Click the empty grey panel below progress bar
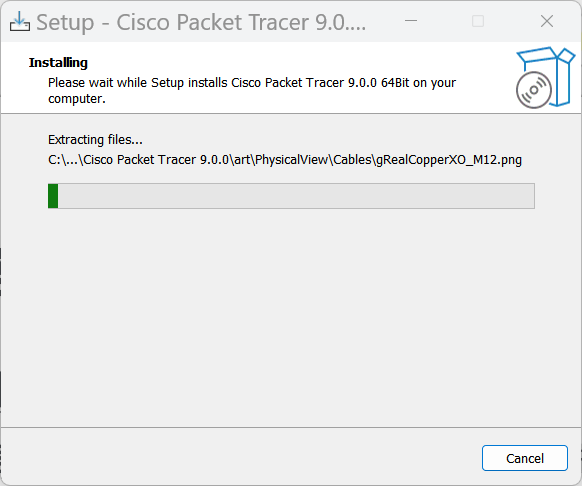This screenshot has height=486, width=582. tap(291, 316)
